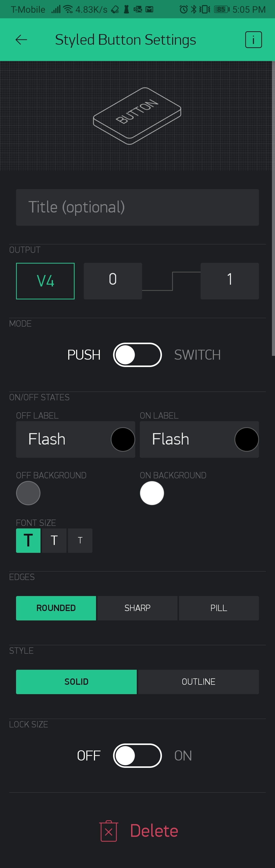This screenshot has width=275, height=868.
Task: Choose the ROUNDED edges option
Action: click(56, 608)
